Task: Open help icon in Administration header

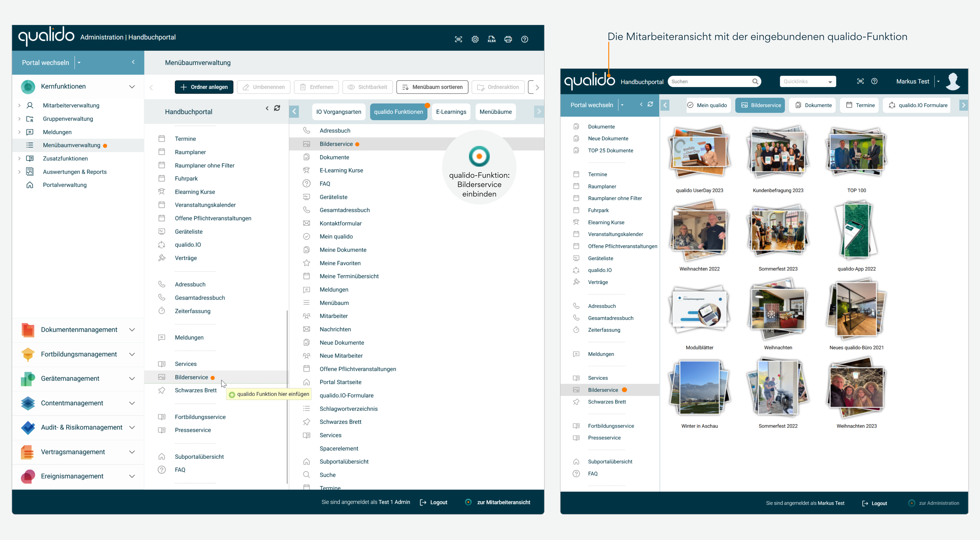Action: 525,39
